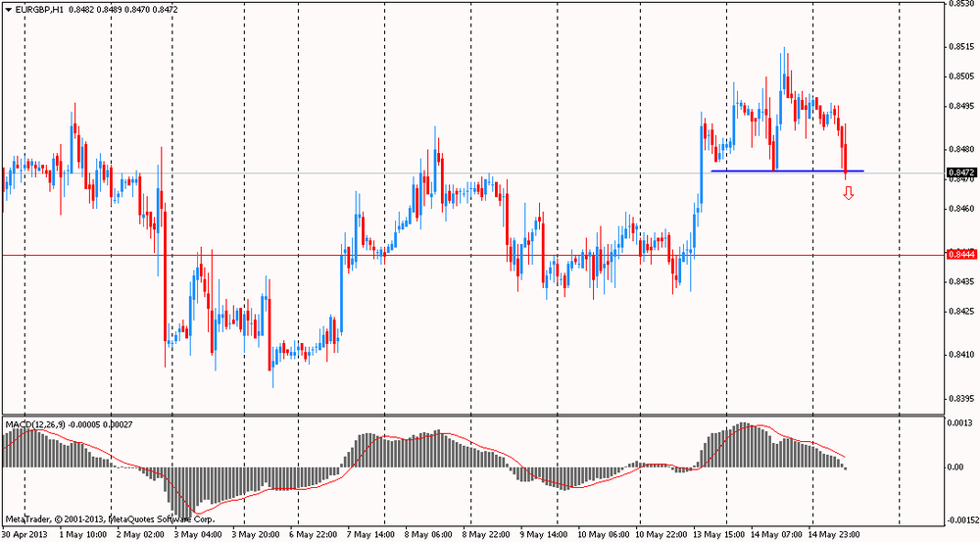Select the red horizontal line at 0.8444

tap(473, 255)
